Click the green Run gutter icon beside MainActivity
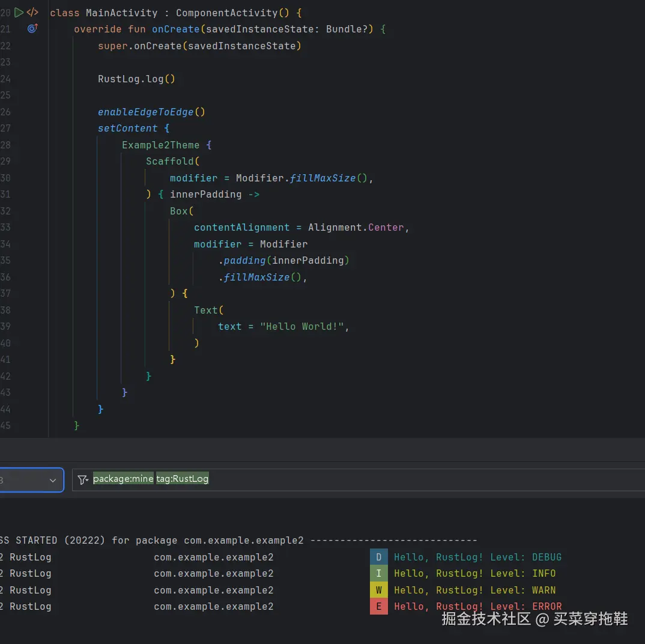 19,13
